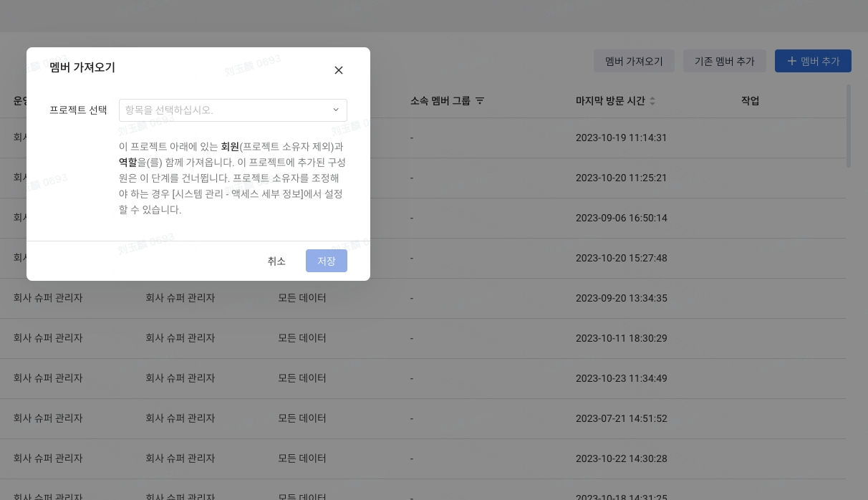Viewport: 868px width, 500px height.
Task: Click the descending sort arrow for last visit time
Action: 653,104
